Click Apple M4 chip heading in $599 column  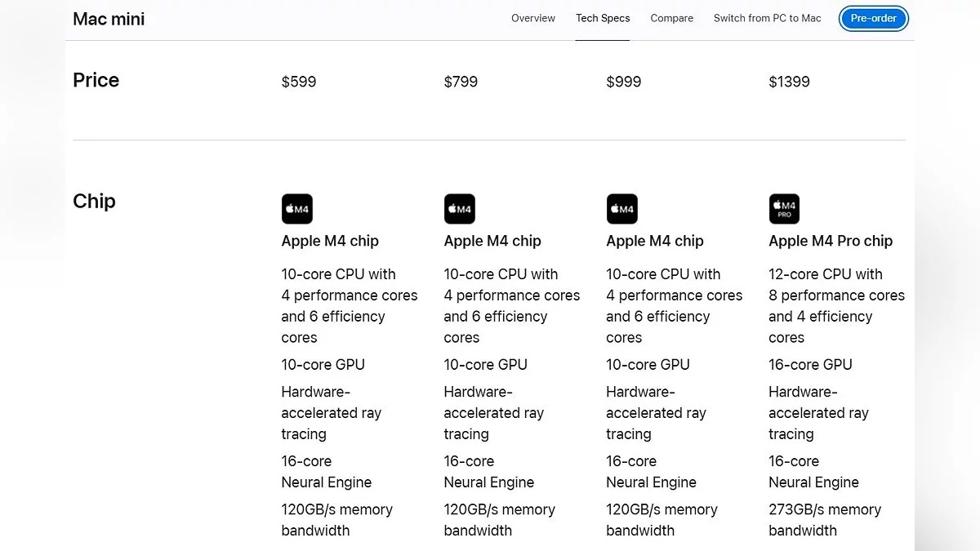(x=330, y=241)
